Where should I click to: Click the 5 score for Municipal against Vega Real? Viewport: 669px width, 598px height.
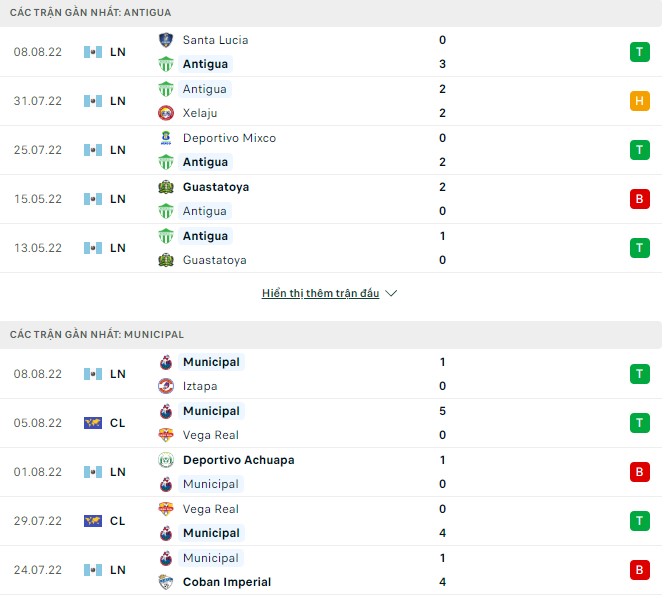point(442,411)
